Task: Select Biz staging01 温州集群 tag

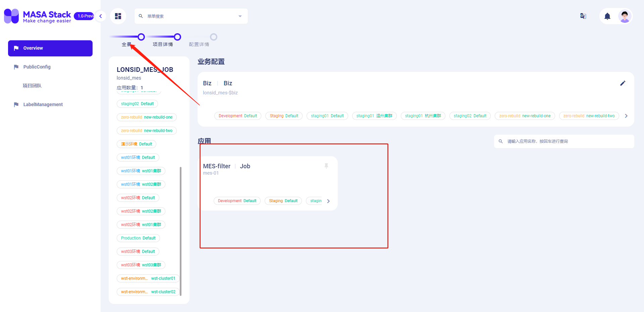Action: tap(374, 116)
